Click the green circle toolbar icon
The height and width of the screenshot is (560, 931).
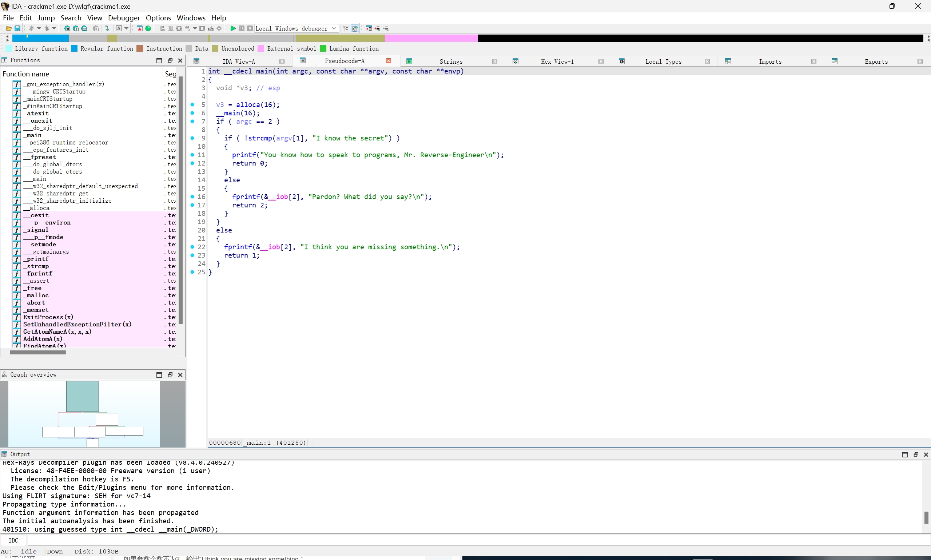click(x=148, y=28)
